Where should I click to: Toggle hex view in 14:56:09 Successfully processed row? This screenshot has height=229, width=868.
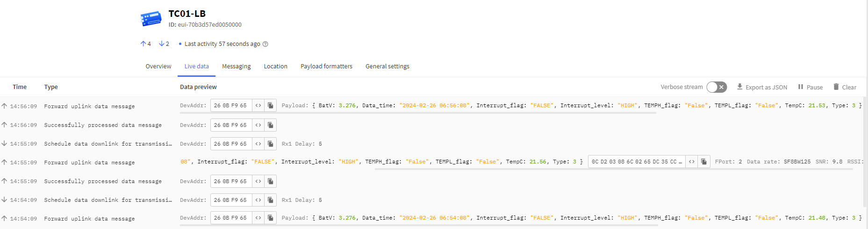click(258, 125)
